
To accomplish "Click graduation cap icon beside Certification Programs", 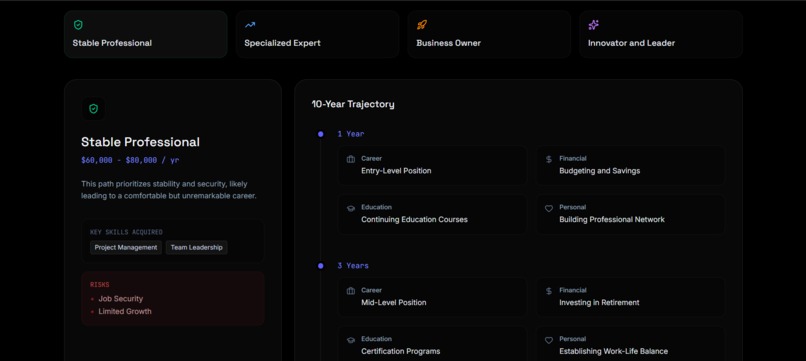I will point(351,340).
